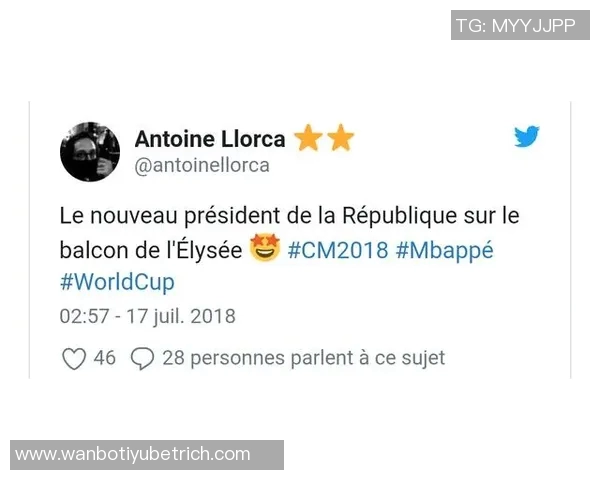Click the star-eyes emoji in the tweet
600x480 pixels.
click(265, 248)
